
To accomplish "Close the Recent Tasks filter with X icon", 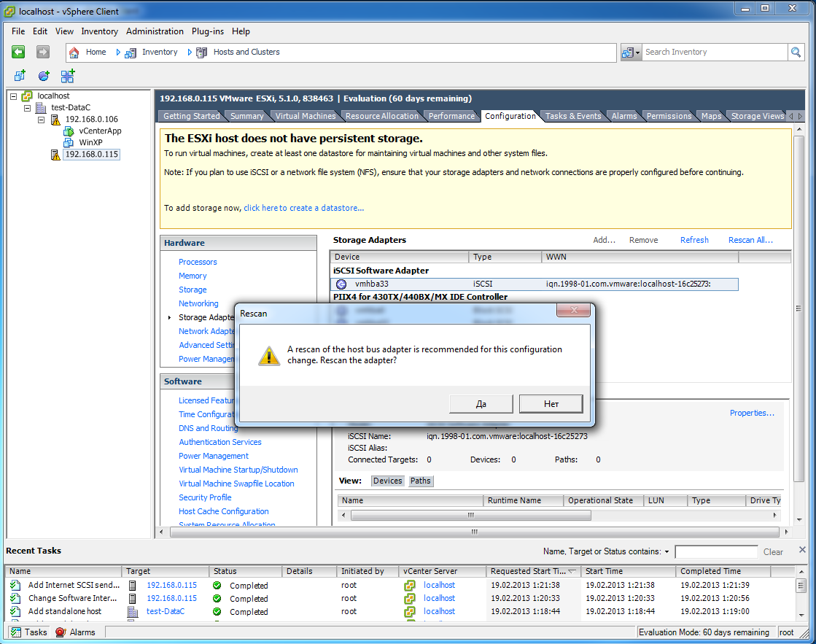I will pyautogui.click(x=802, y=550).
